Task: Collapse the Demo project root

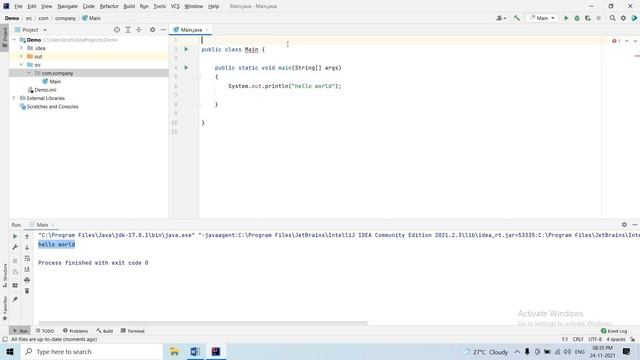Action: (14, 40)
